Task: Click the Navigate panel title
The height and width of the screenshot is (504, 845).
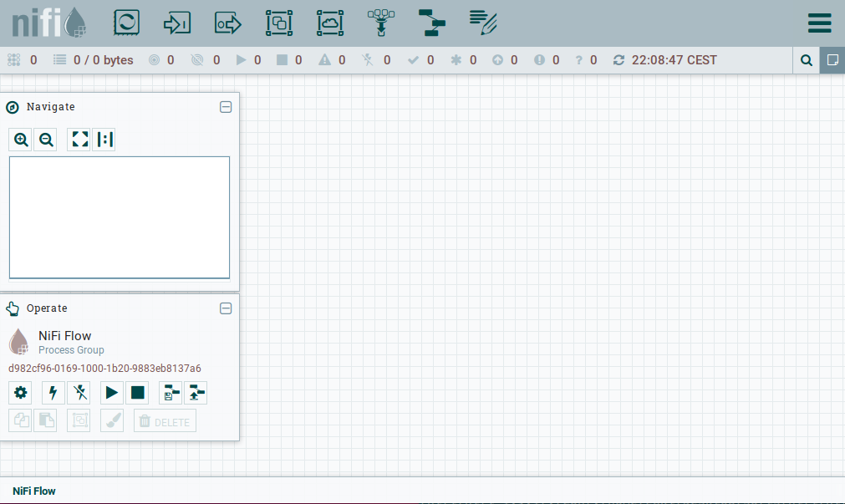Action: coord(51,107)
